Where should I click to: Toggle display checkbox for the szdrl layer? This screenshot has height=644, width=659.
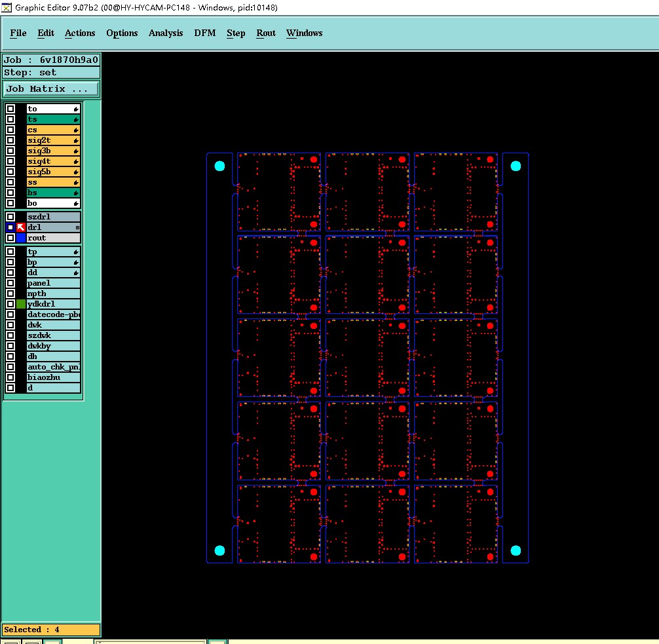click(x=10, y=217)
